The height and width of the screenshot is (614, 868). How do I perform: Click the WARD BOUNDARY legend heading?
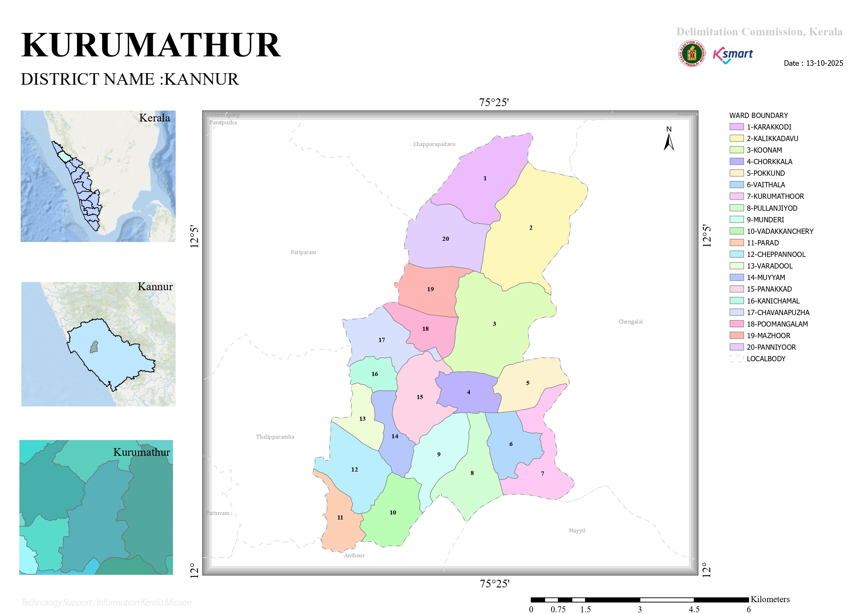click(x=758, y=116)
